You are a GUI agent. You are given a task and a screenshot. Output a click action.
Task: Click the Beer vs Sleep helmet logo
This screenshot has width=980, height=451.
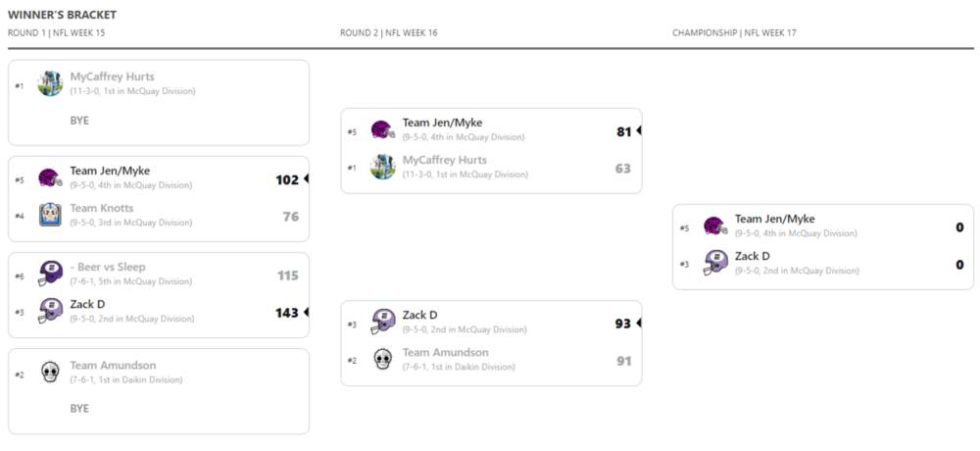point(50,274)
